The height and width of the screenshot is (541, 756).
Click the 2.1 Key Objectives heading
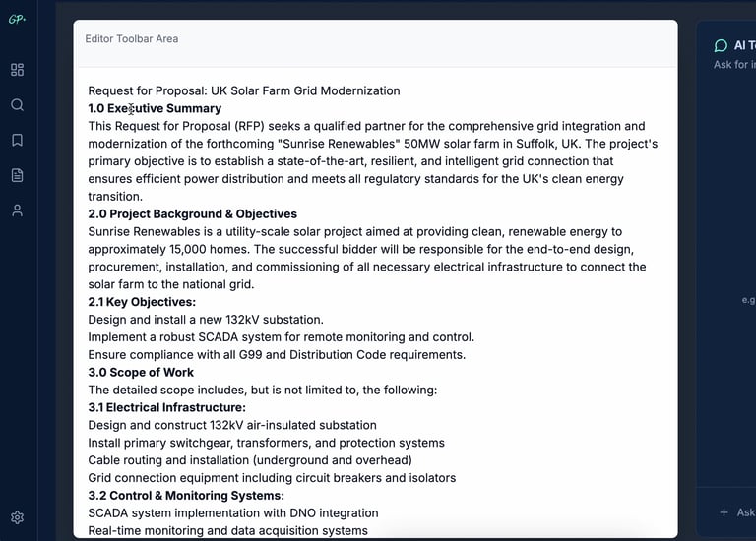pyautogui.click(x=142, y=302)
